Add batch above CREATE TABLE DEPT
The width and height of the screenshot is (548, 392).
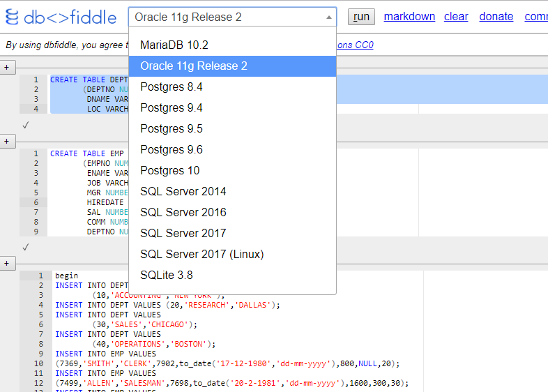pos(7,68)
